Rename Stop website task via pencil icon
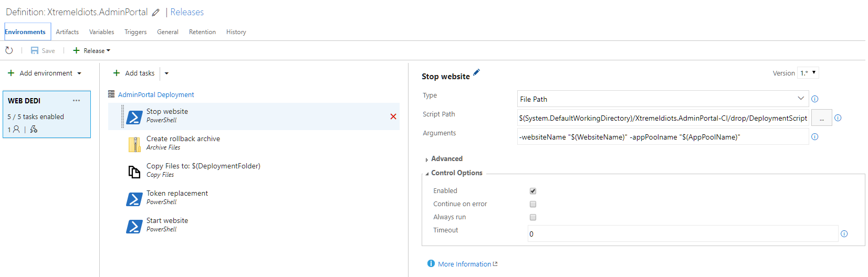Viewport: 868px width, 277px height. [476, 72]
